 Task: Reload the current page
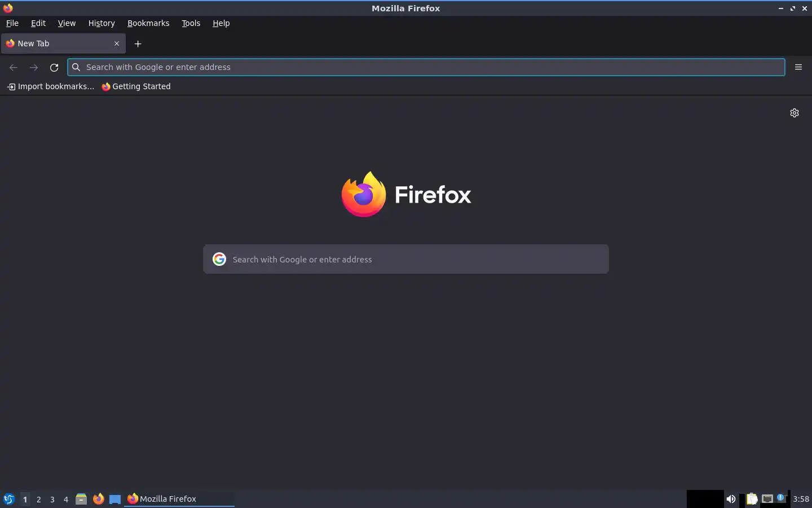pos(54,67)
